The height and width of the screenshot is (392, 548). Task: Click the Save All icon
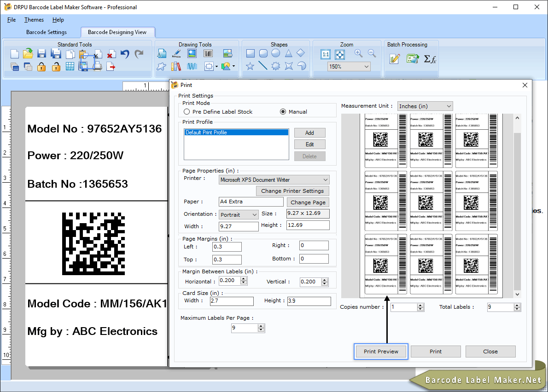point(56,54)
